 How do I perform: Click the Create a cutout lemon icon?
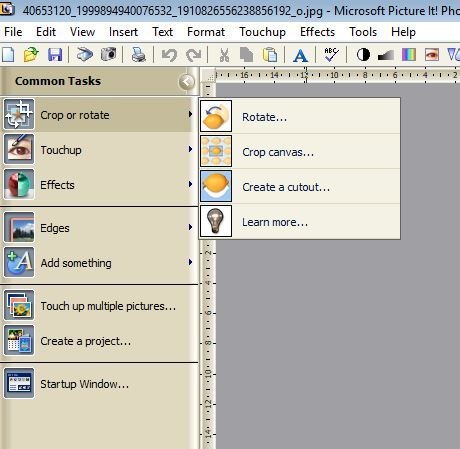click(216, 186)
